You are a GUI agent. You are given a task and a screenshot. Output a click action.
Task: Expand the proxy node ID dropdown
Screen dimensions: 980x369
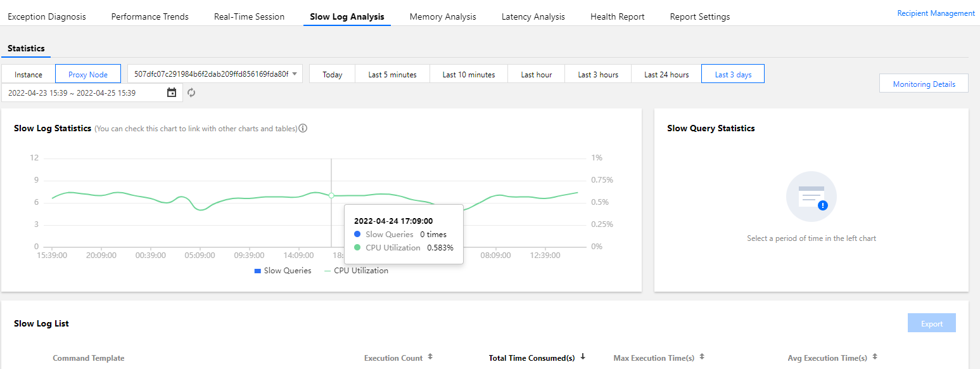pos(215,74)
